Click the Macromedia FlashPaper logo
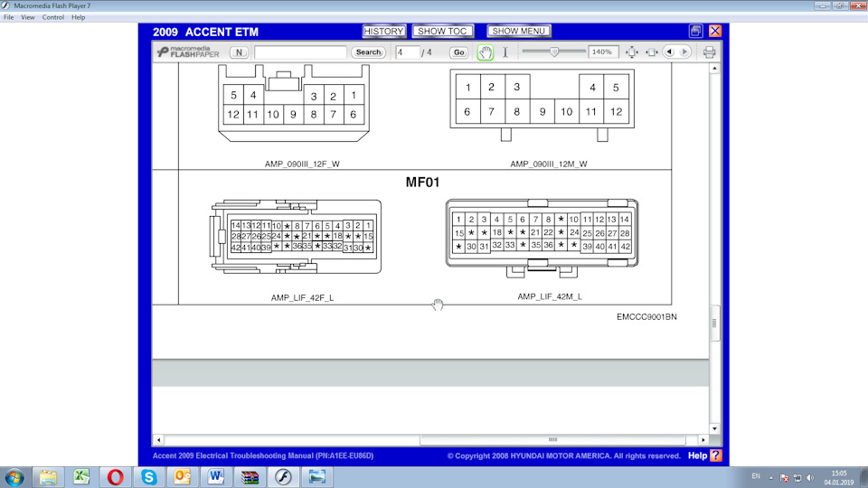The height and width of the screenshot is (488, 868). tap(188, 52)
